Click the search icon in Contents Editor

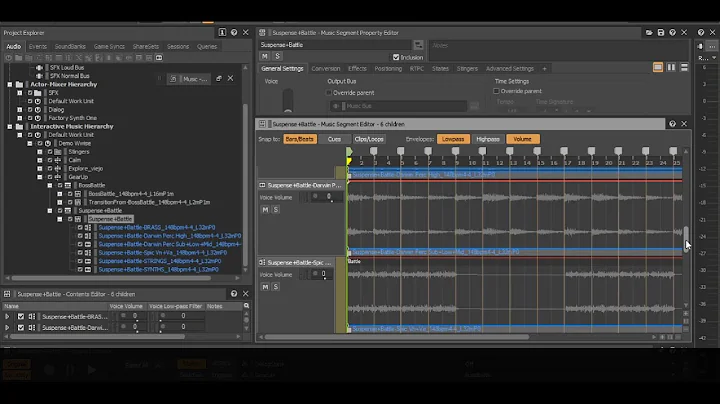click(247, 306)
